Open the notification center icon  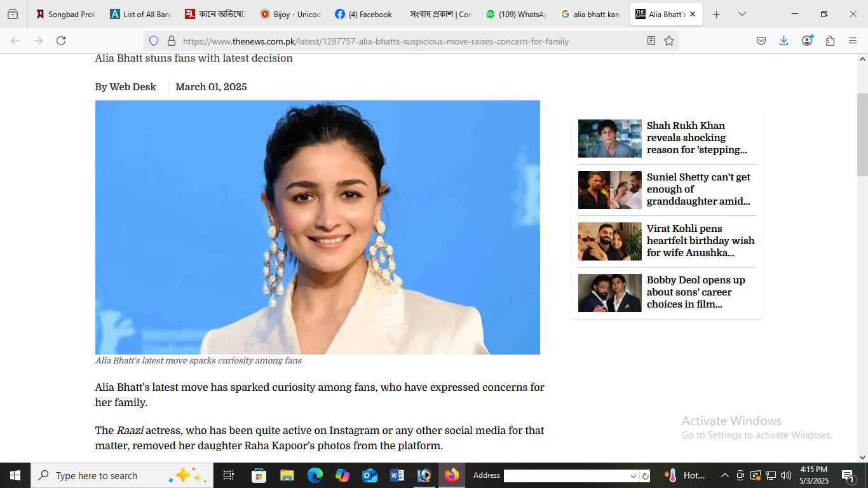[x=848, y=475]
